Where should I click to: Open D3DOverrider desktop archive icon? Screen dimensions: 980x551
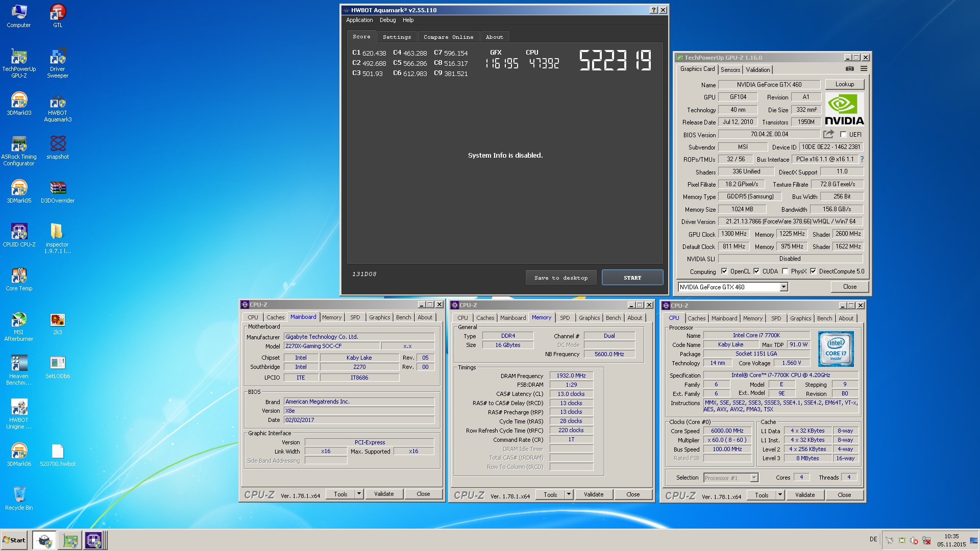coord(58,192)
